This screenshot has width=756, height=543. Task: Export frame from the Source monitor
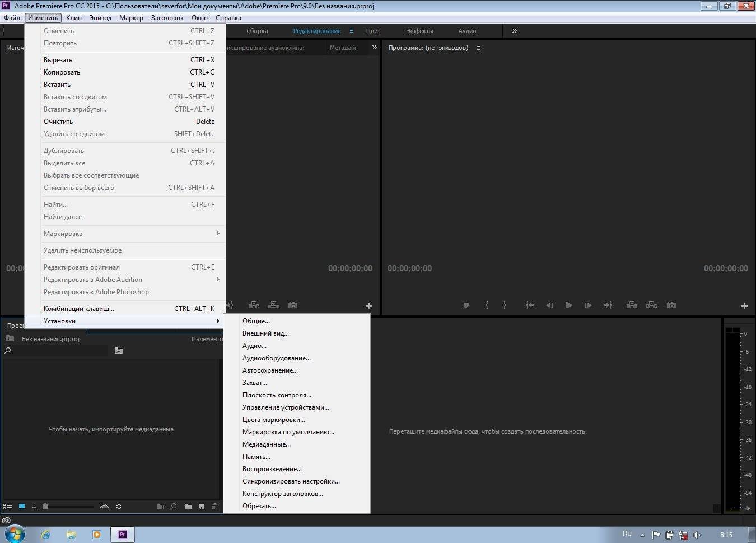point(293,305)
